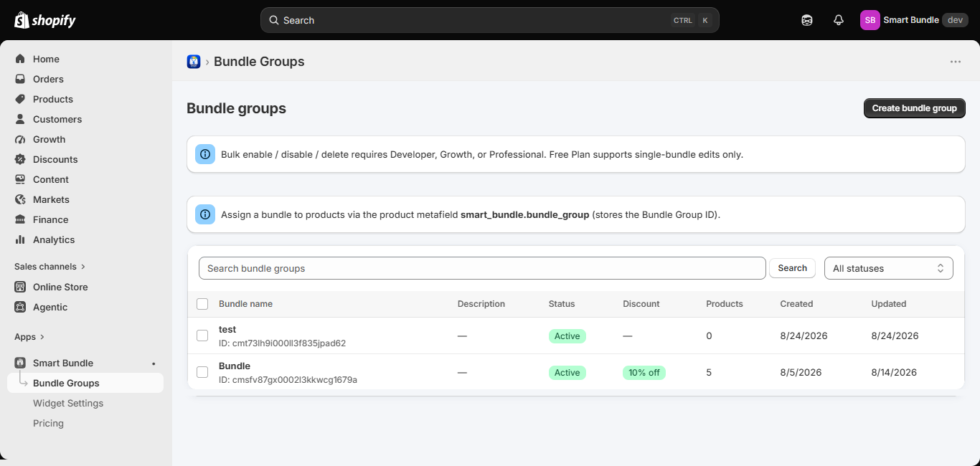Expand the Apps section
980x466 pixels.
click(x=29, y=337)
